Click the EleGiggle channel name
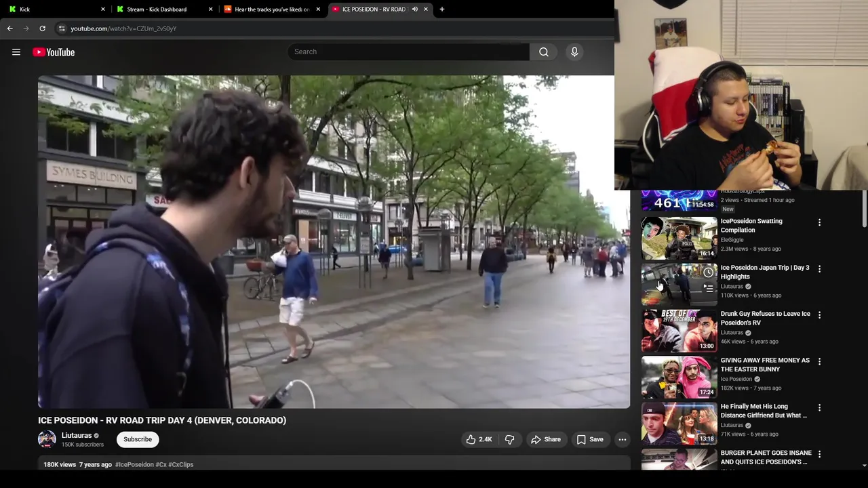 click(x=732, y=240)
